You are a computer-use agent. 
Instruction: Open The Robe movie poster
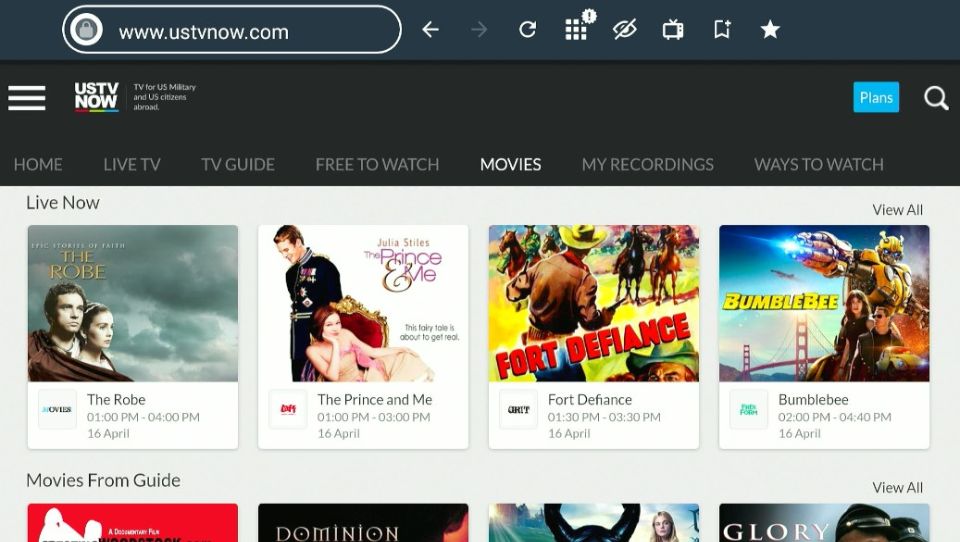click(x=133, y=303)
